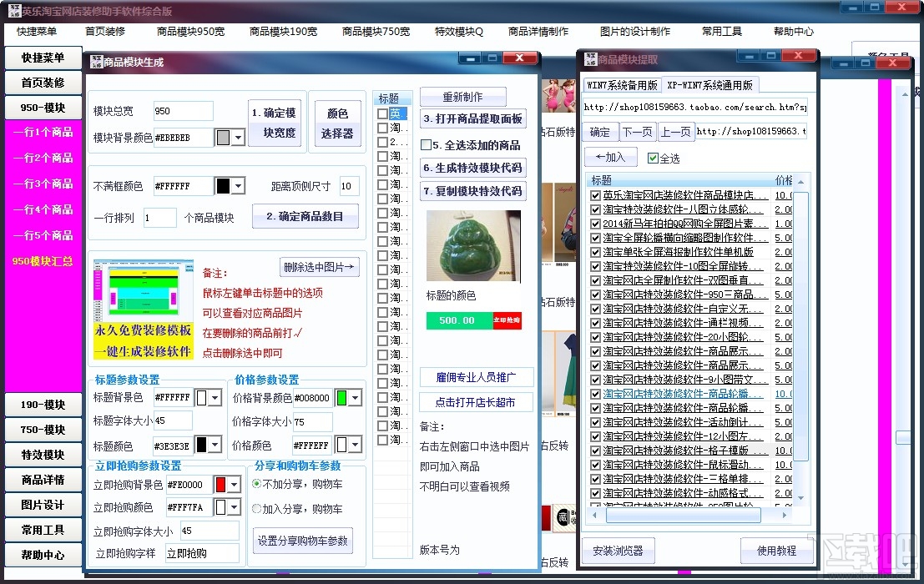Image resolution: width=924 pixels, height=584 pixels.
Task: Click the ←加入 button
Action: [611, 157]
